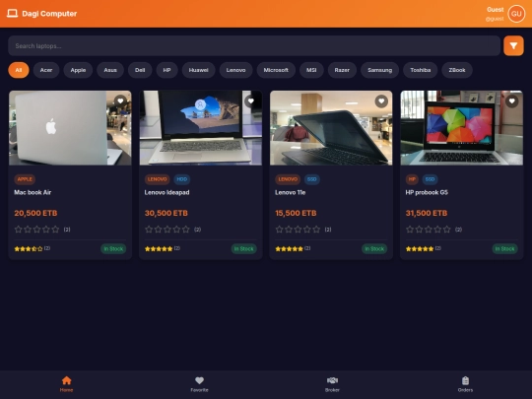532x399 pixels.
Task: Click the Dagi Computer title text
Action: point(49,14)
